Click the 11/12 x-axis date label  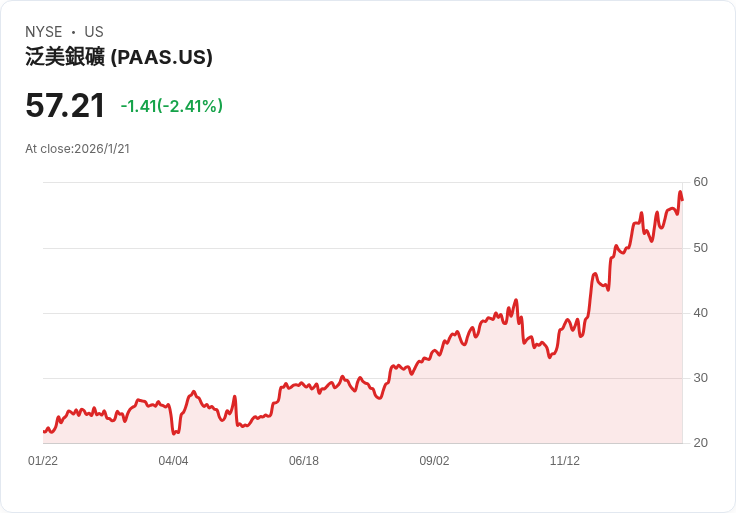pyautogui.click(x=565, y=461)
